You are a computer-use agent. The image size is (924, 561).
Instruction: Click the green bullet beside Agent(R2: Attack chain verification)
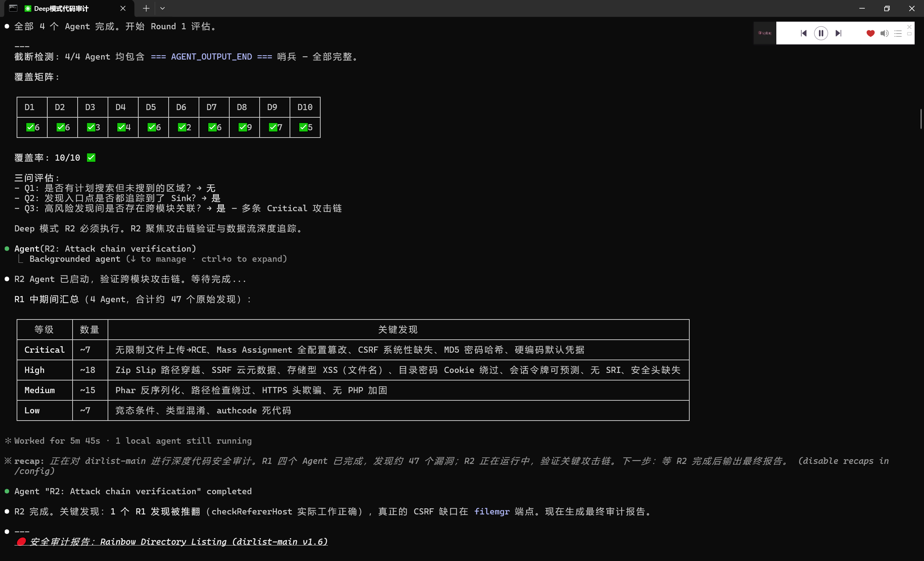[7, 249]
